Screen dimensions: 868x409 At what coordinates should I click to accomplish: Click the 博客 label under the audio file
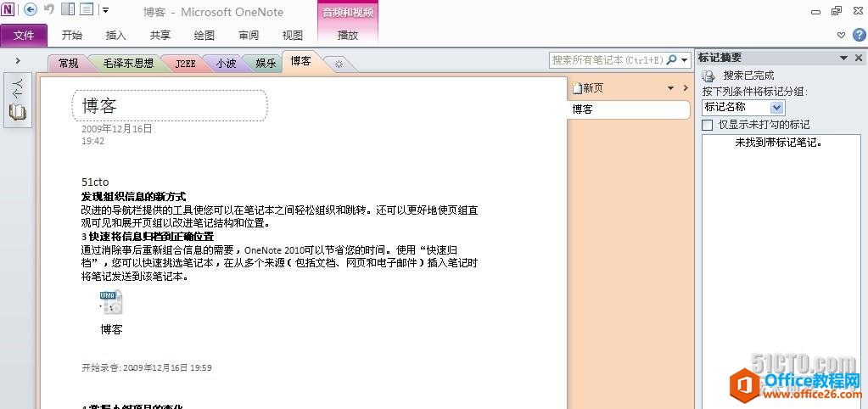111,330
